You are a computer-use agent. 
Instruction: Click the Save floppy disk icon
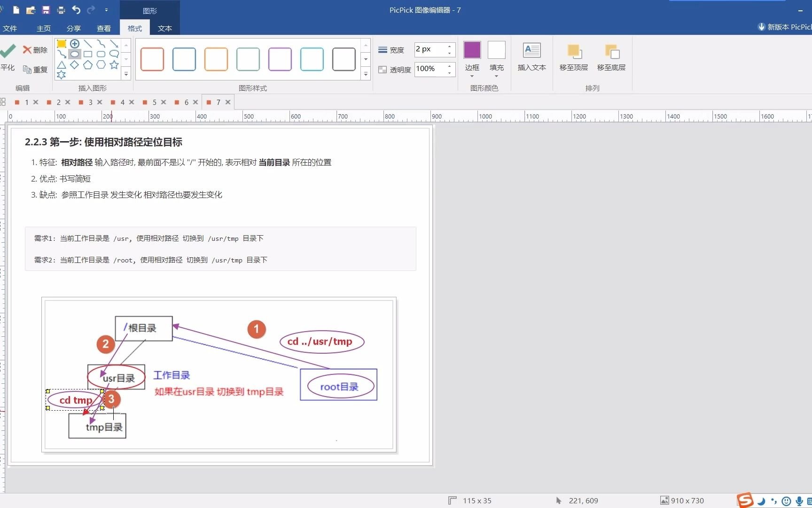46,10
